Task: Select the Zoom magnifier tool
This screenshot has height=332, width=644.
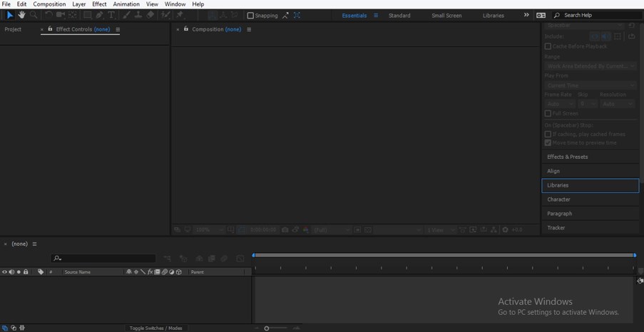Action: [34, 15]
